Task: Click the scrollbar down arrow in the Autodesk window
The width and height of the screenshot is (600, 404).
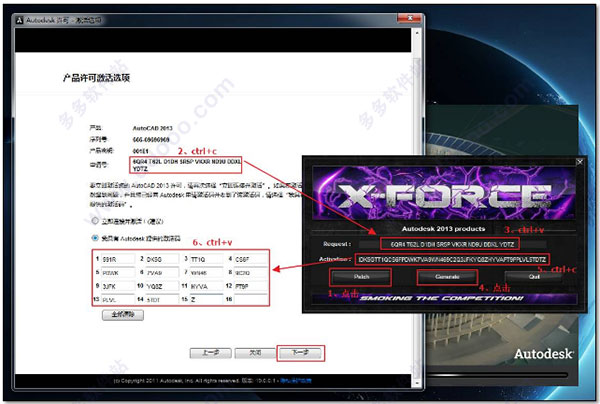Action: coord(417,383)
